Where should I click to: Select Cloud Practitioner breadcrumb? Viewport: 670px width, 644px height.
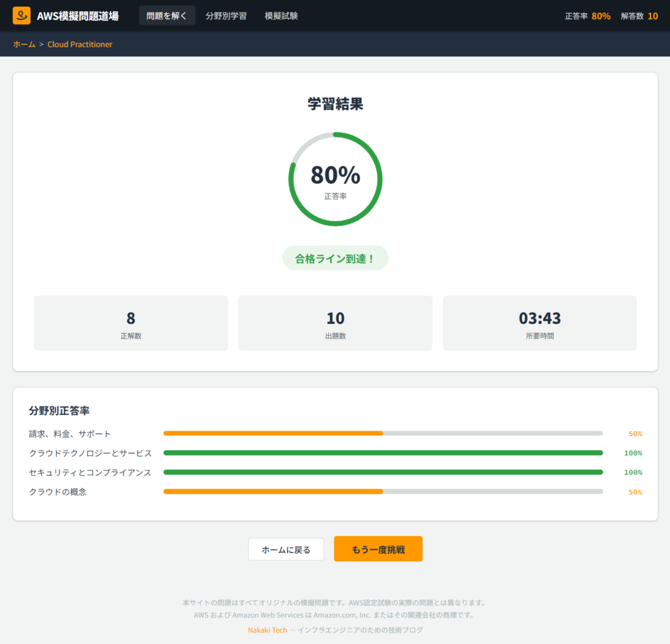[80, 45]
